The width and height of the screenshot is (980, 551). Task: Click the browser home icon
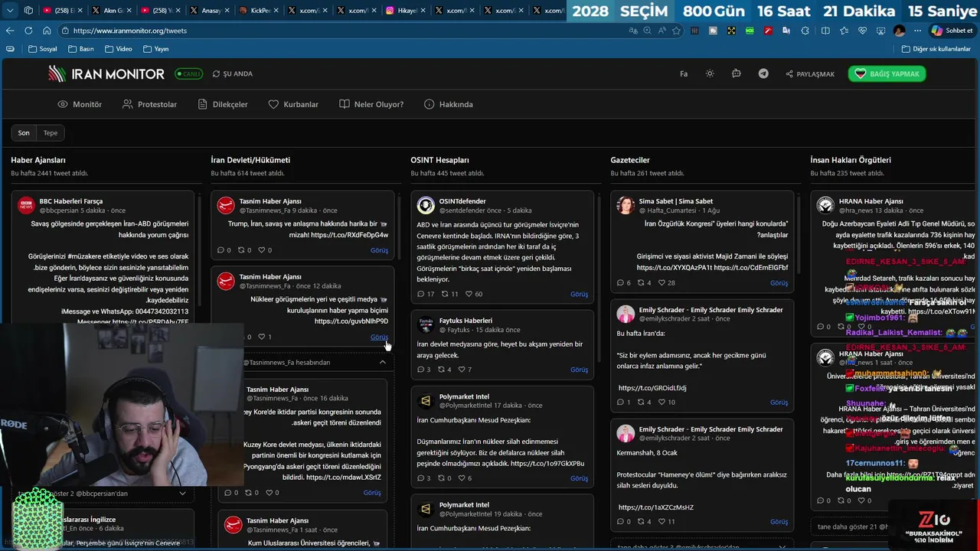click(47, 31)
